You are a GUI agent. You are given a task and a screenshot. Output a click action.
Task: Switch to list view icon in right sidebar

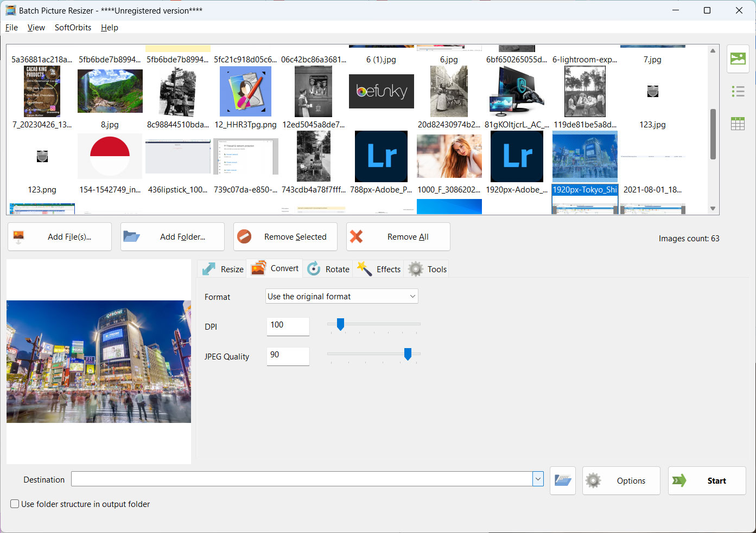(x=738, y=91)
